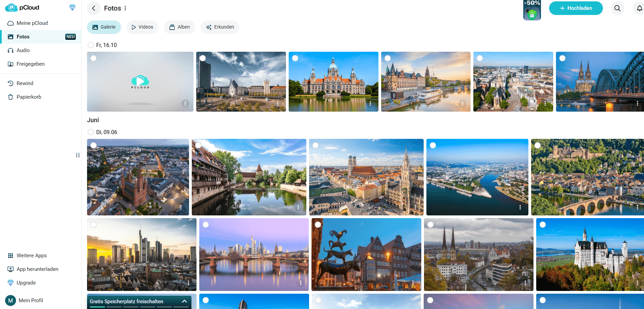Switch to the Erkunden tab
Screen dimensions: 644x309
point(220,27)
